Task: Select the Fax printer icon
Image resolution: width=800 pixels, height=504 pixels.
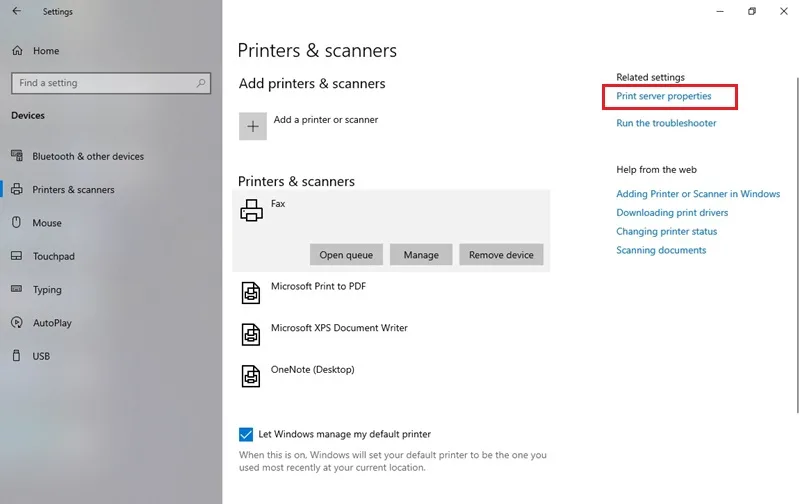Action: (x=252, y=210)
